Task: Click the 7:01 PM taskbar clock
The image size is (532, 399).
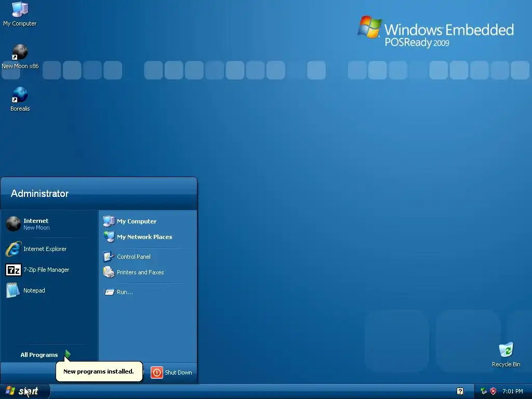Action: pyautogui.click(x=513, y=391)
